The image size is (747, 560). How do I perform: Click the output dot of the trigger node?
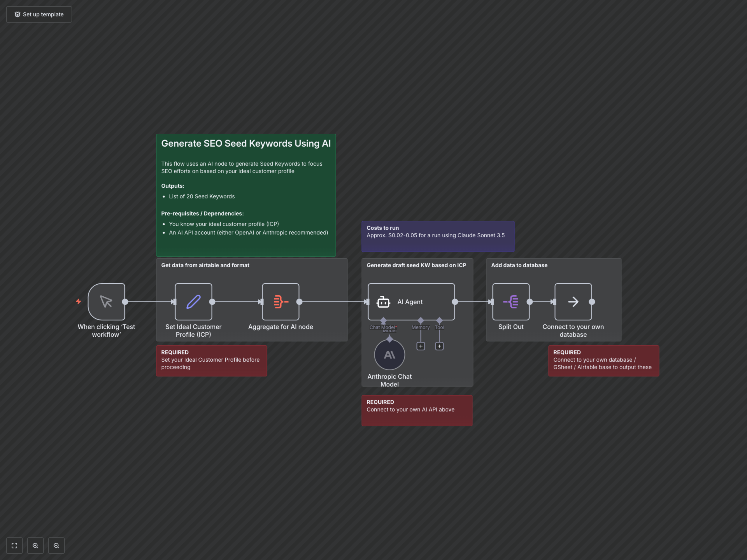point(125,302)
